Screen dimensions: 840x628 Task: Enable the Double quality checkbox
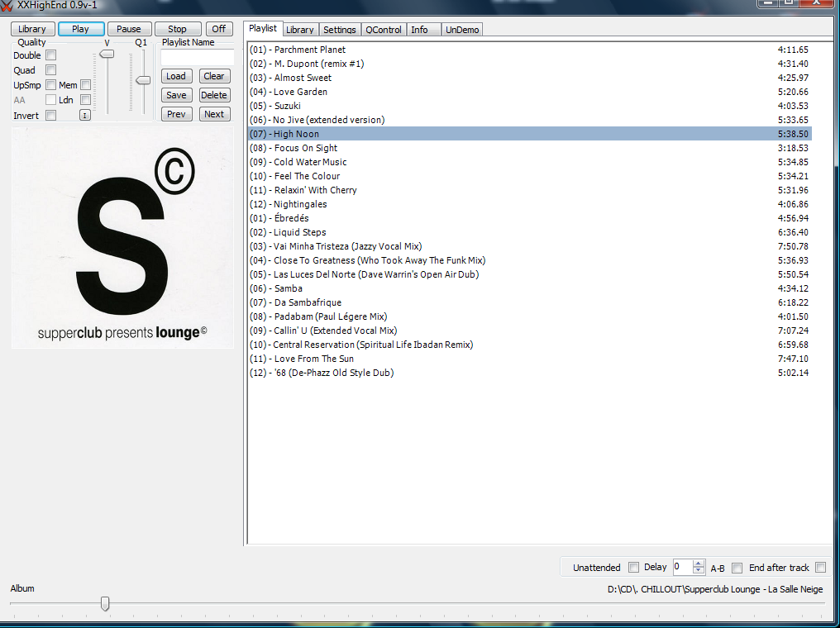[x=51, y=55]
